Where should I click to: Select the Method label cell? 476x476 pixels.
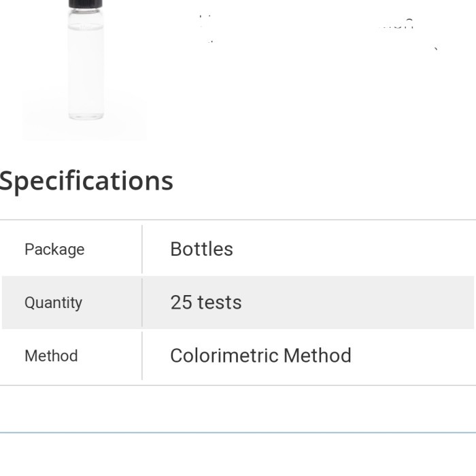pos(51,356)
